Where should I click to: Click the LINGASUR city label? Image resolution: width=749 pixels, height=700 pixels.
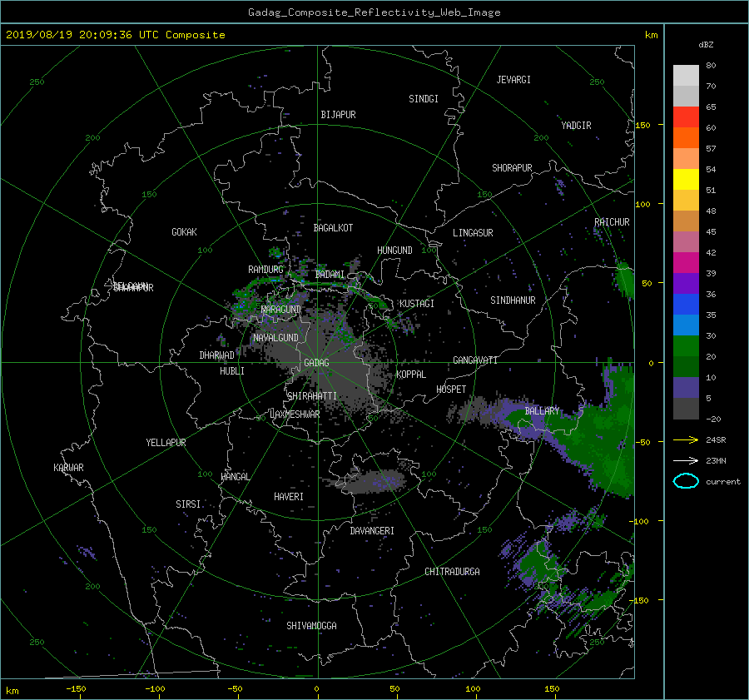[473, 233]
